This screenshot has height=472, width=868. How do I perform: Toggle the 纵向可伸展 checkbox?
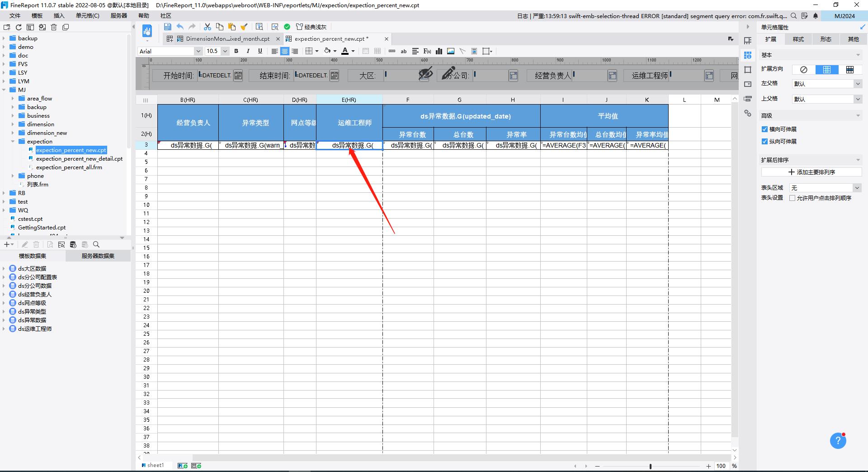[764, 142]
